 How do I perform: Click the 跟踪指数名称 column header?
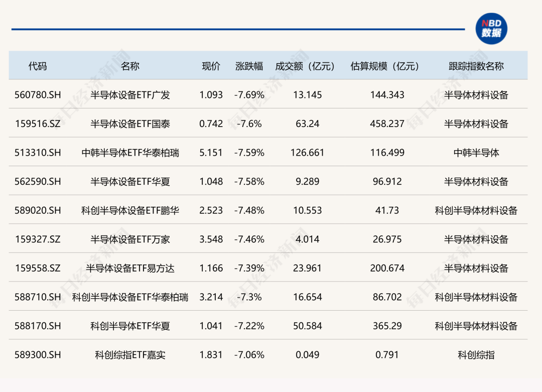pyautogui.click(x=476, y=66)
